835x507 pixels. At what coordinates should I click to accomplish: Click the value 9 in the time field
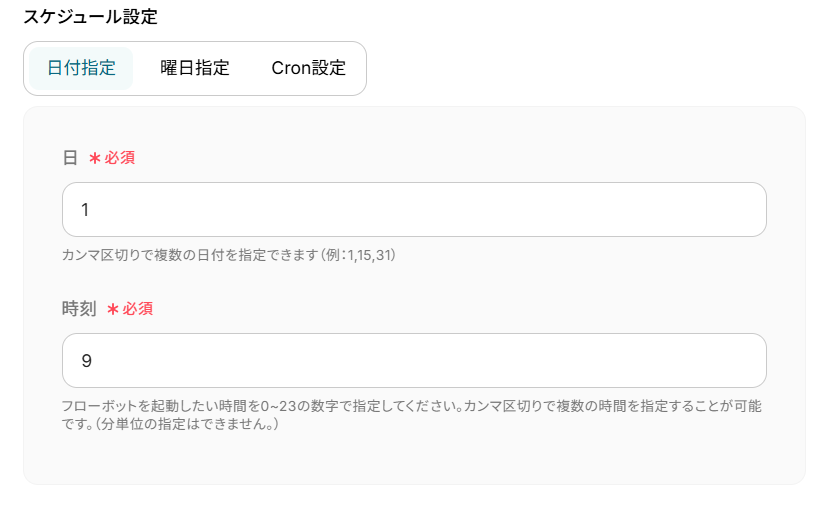coord(87,361)
